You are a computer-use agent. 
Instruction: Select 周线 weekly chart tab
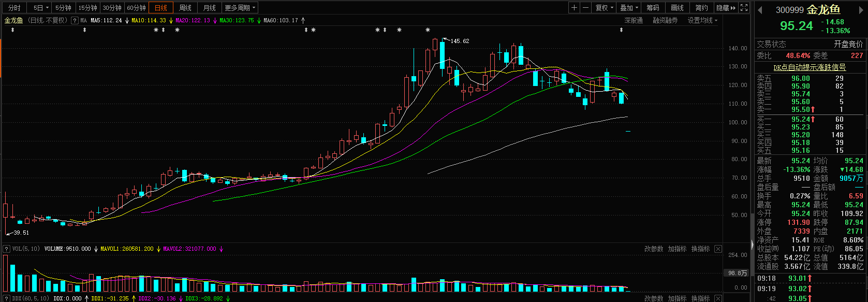coord(185,8)
